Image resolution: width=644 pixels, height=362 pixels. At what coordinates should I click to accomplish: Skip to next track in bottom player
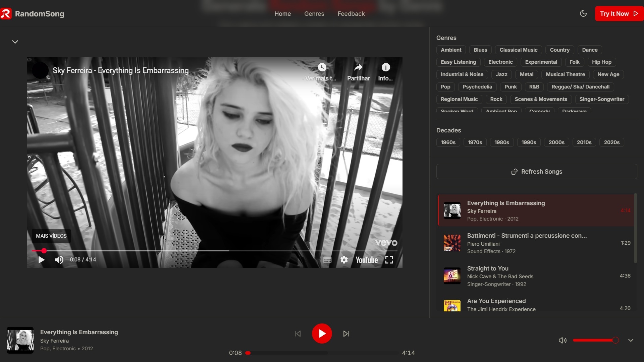pos(346,334)
